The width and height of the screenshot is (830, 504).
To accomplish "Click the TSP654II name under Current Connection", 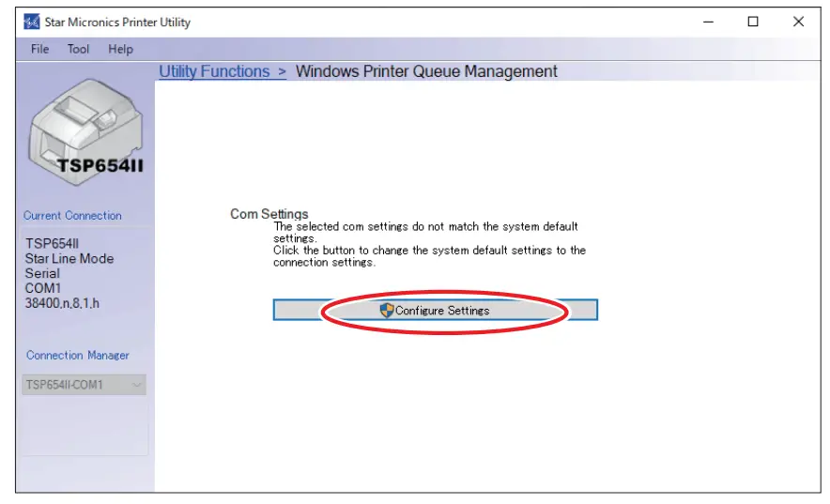I will point(52,244).
